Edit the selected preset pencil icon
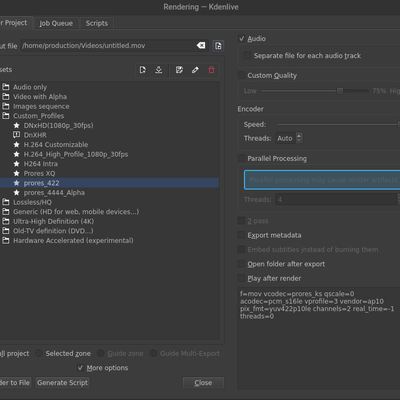The height and width of the screenshot is (400, 400). [195, 70]
